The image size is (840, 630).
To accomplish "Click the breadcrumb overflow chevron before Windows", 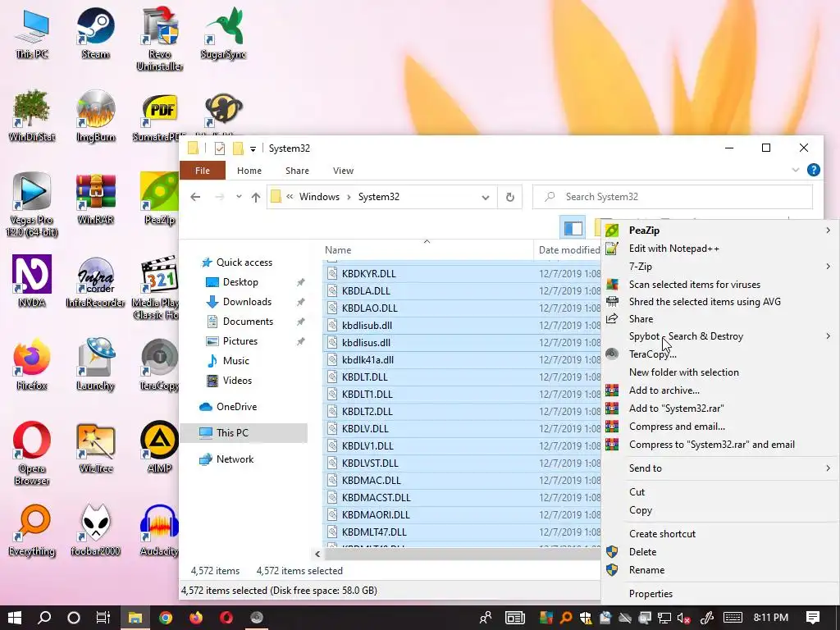I will point(290,197).
